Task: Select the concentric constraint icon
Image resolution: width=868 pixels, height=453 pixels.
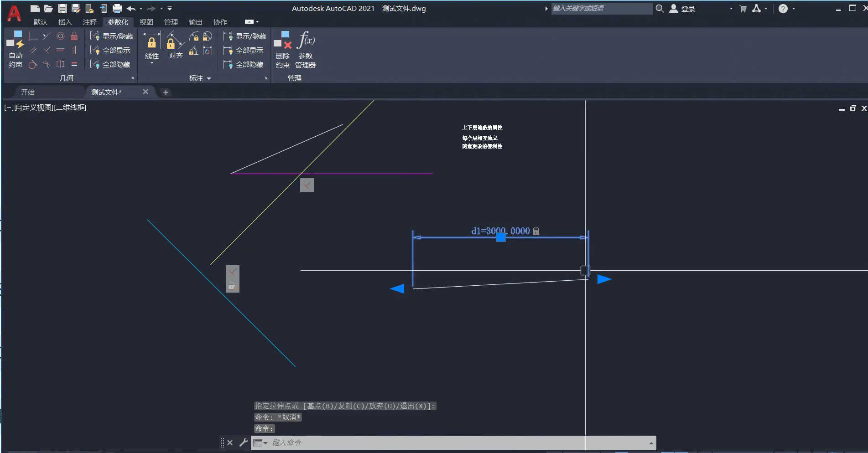Action: [x=60, y=36]
